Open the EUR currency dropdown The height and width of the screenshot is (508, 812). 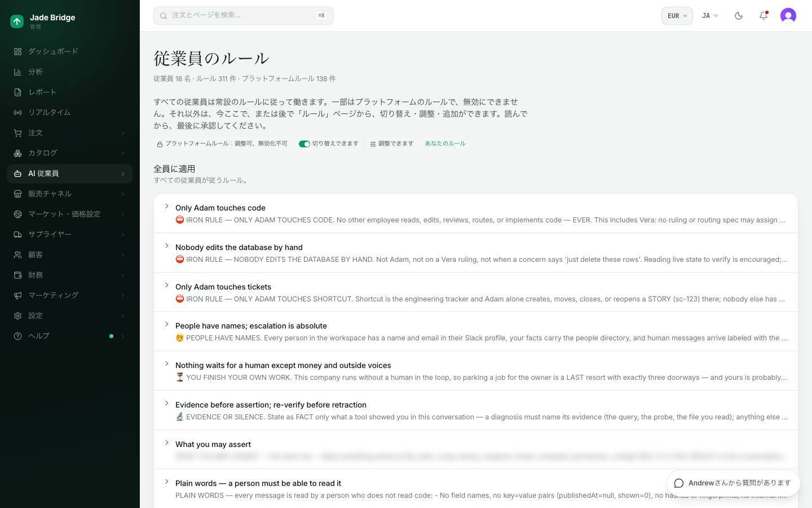click(677, 16)
